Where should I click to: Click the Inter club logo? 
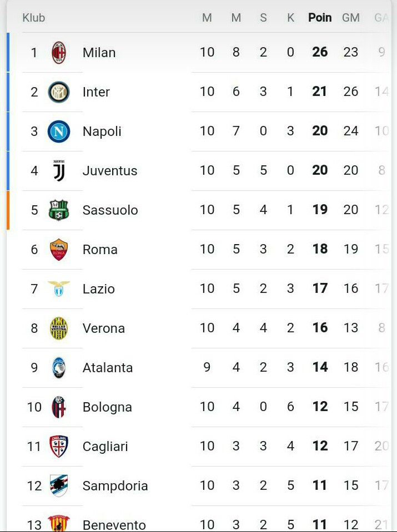coord(59,92)
